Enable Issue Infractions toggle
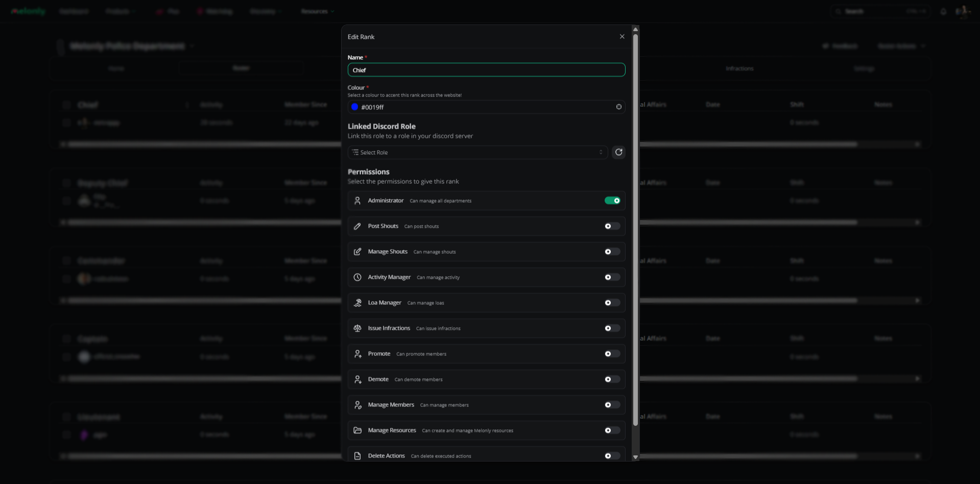Viewport: 980px width, 484px height. coord(612,328)
